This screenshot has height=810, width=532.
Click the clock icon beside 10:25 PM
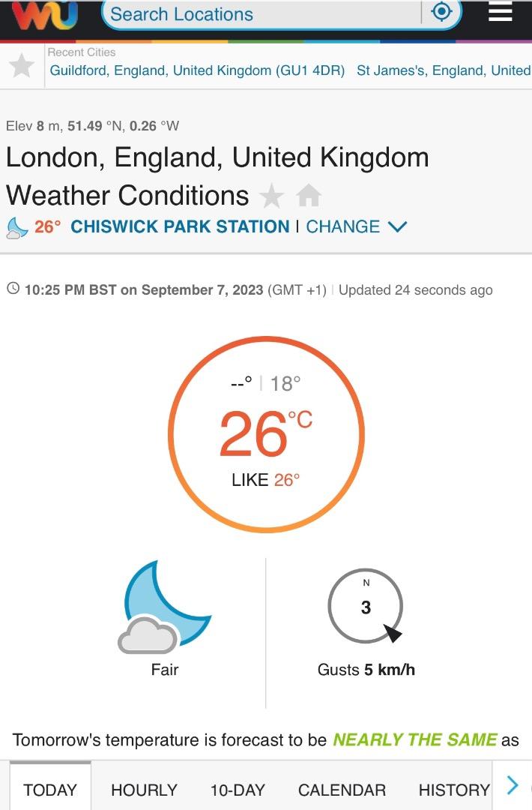pyautogui.click(x=13, y=289)
